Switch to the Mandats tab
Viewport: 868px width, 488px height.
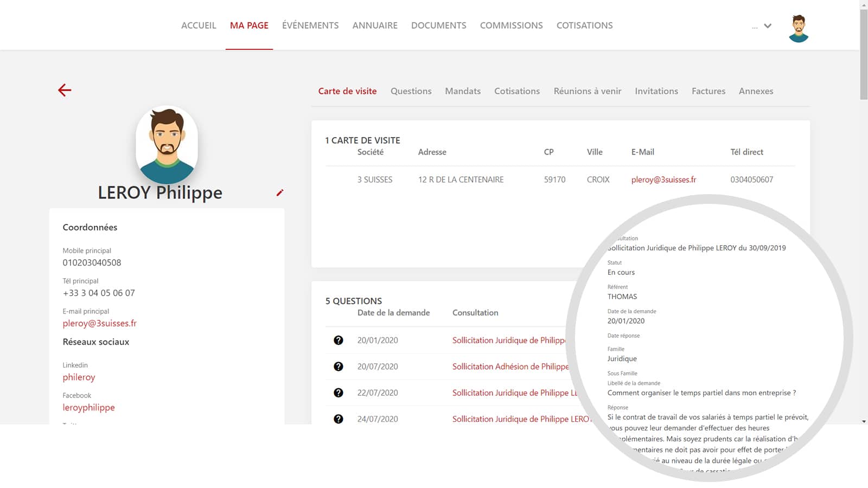[x=463, y=91]
